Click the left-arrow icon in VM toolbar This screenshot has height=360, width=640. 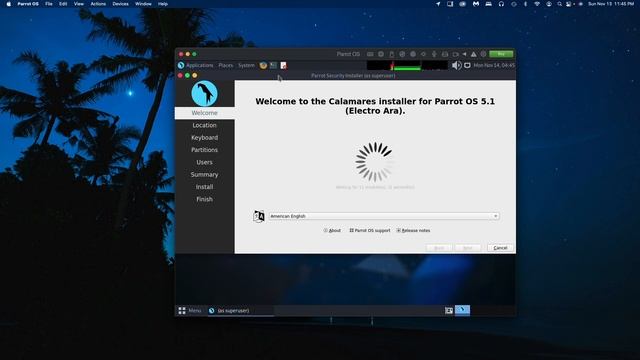[x=464, y=54]
